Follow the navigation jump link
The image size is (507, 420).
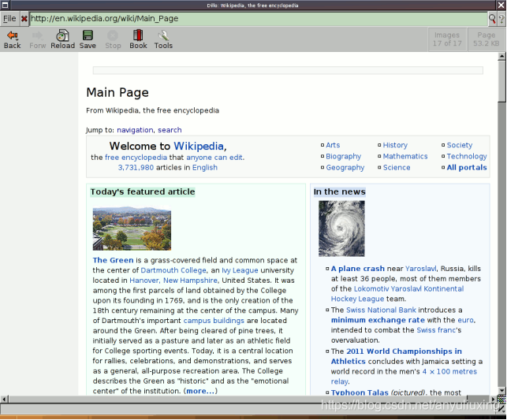(135, 130)
